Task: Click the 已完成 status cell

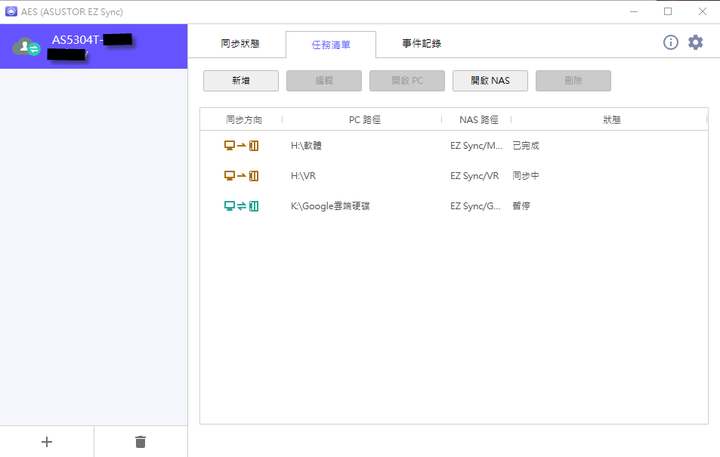Action: point(526,146)
